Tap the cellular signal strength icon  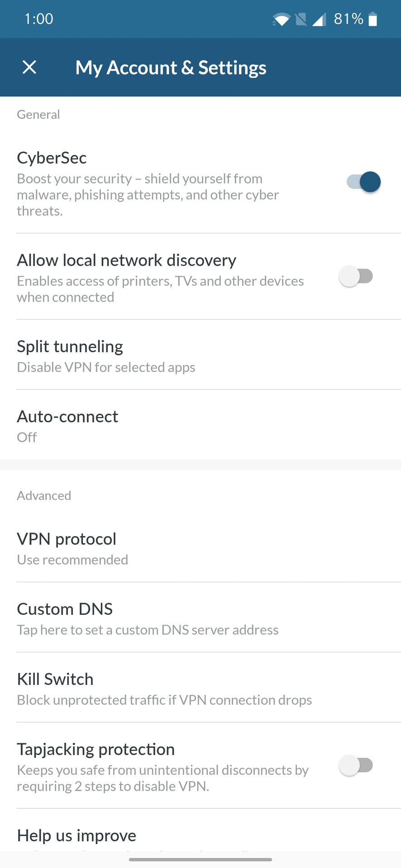320,19
